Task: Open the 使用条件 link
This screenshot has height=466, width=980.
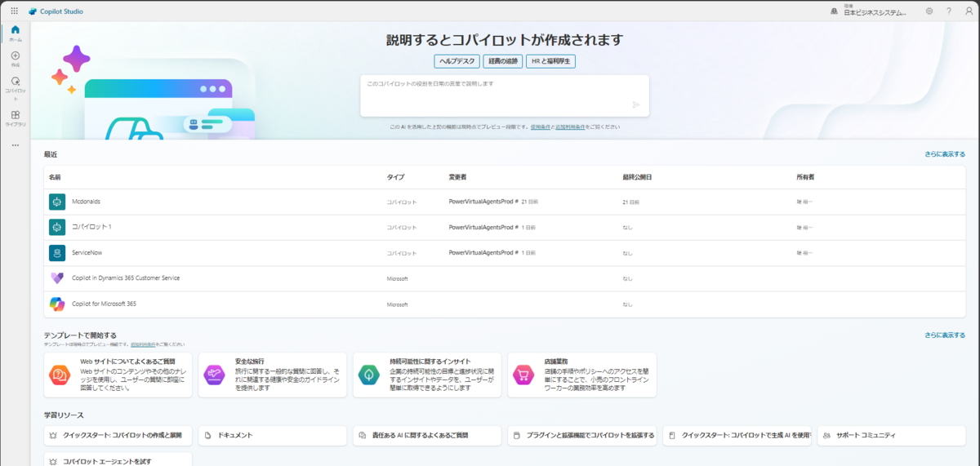Action: tap(541, 126)
